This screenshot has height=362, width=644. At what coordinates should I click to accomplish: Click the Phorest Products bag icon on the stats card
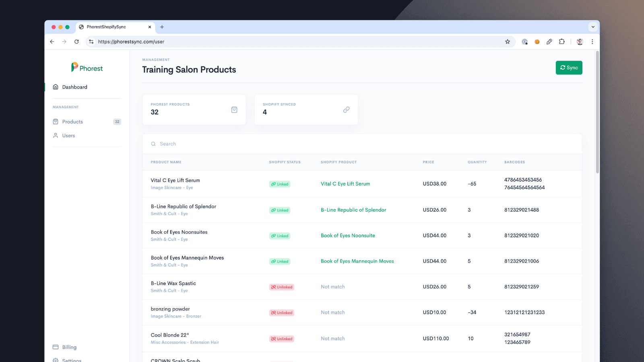234,109
